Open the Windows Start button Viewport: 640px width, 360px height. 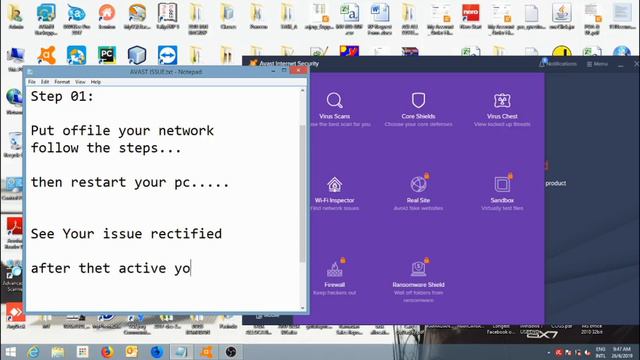pos(10,352)
